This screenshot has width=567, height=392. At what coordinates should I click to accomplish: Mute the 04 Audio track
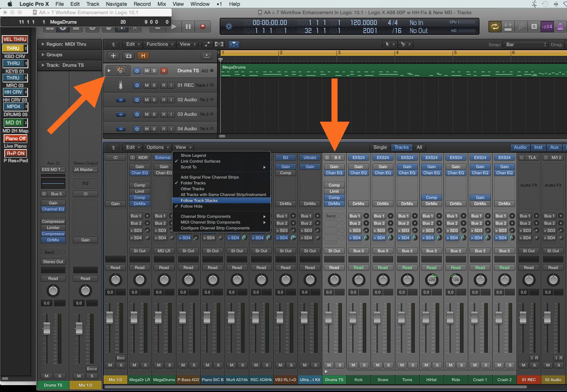click(x=147, y=129)
